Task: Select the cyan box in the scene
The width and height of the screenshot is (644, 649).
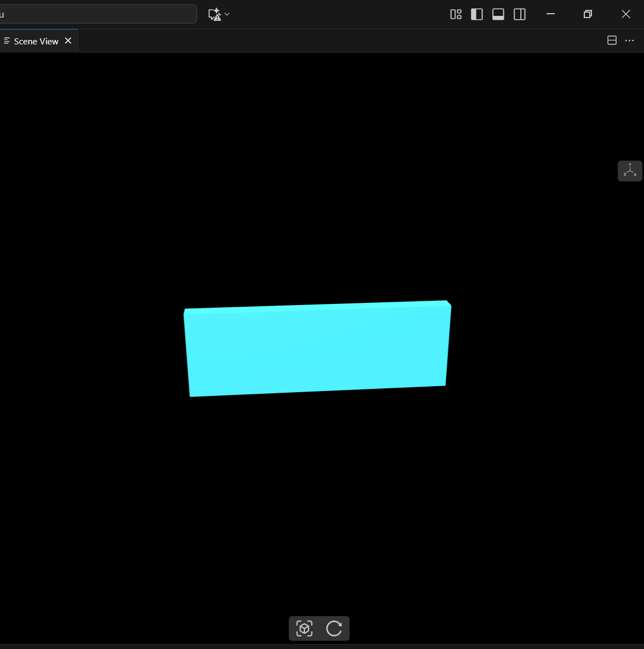Action: click(317, 348)
